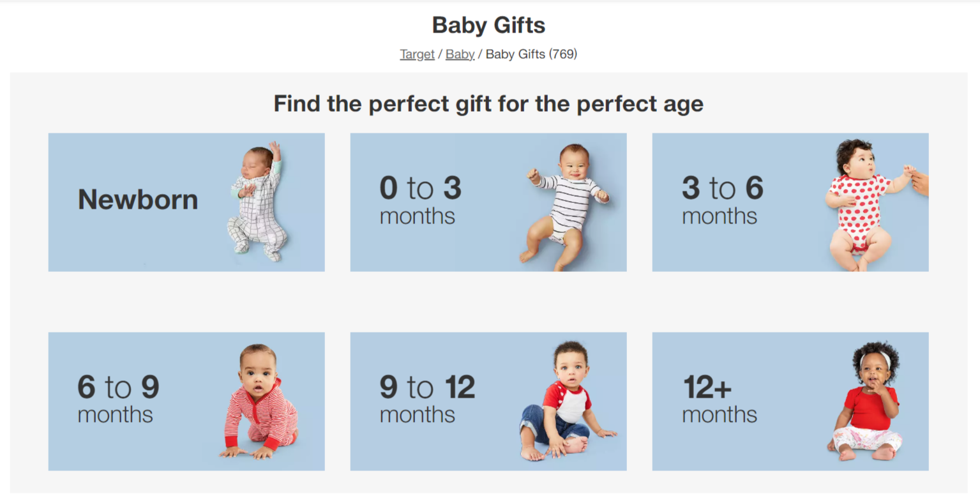Click the baby in polka dot romper

tap(859, 206)
